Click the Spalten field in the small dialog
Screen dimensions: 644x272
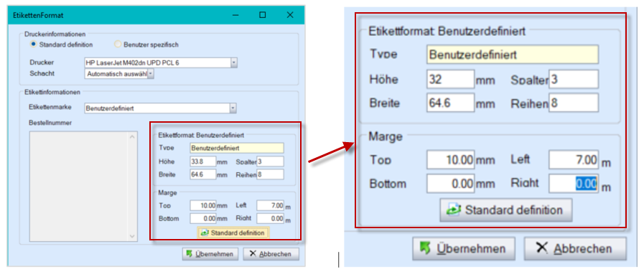click(270, 161)
